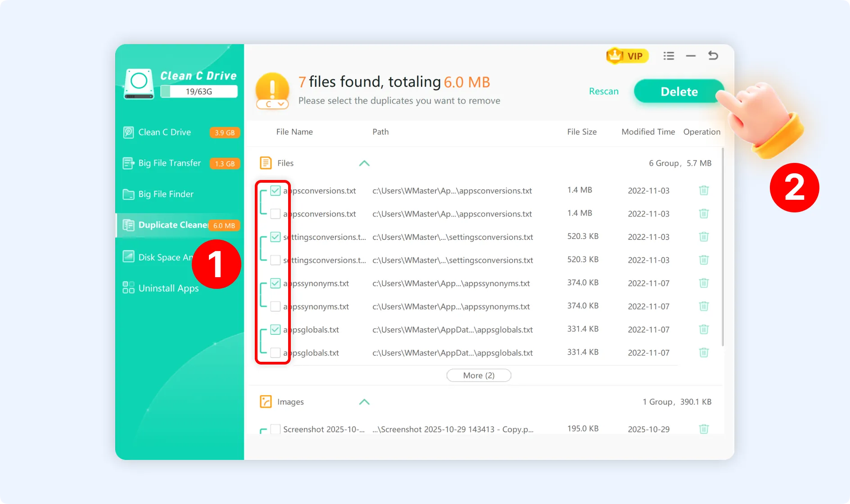Collapse the Images group
This screenshot has height=504, width=850.
[365, 402]
